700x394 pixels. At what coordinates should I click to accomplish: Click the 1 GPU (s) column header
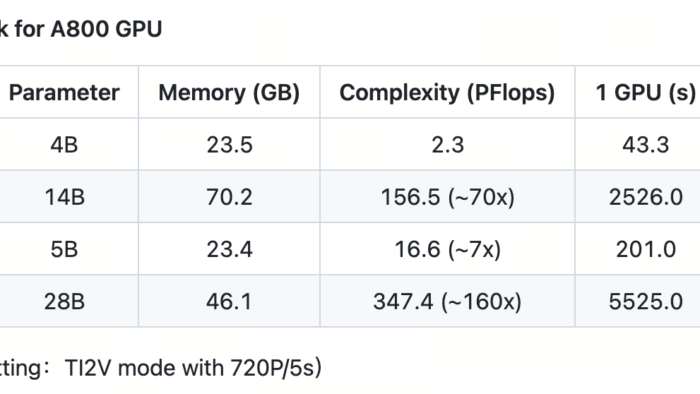pyautogui.click(x=646, y=93)
